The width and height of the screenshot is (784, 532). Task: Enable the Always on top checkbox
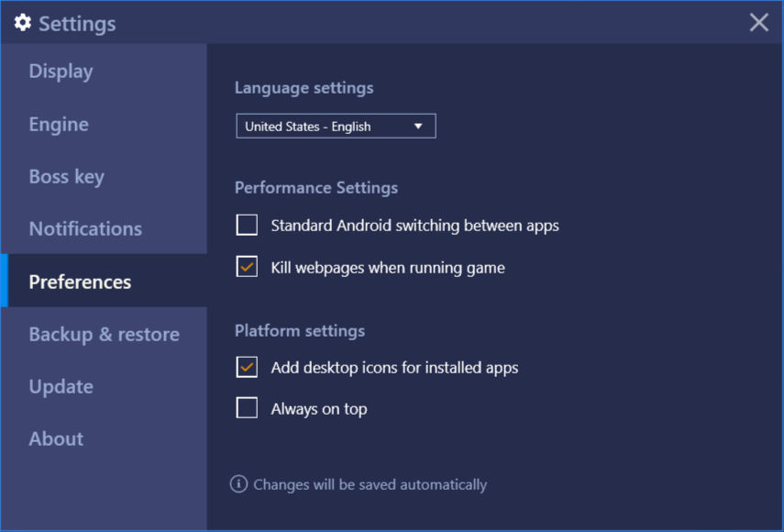click(x=247, y=408)
